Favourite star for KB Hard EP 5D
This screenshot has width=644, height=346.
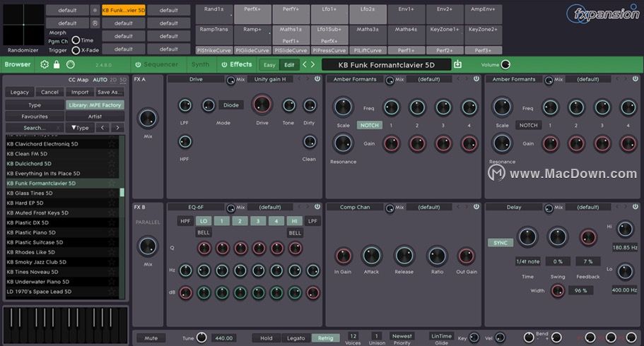click(112, 203)
